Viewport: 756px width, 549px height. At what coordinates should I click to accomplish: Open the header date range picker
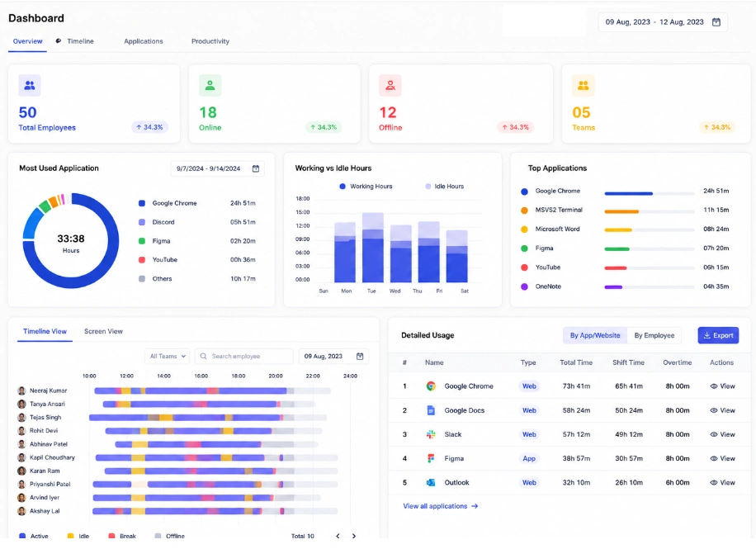(x=663, y=22)
